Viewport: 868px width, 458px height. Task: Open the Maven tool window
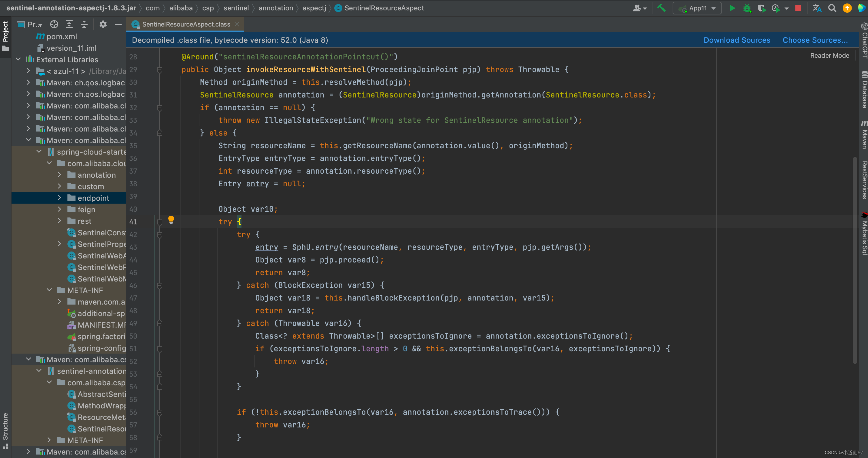[864, 135]
